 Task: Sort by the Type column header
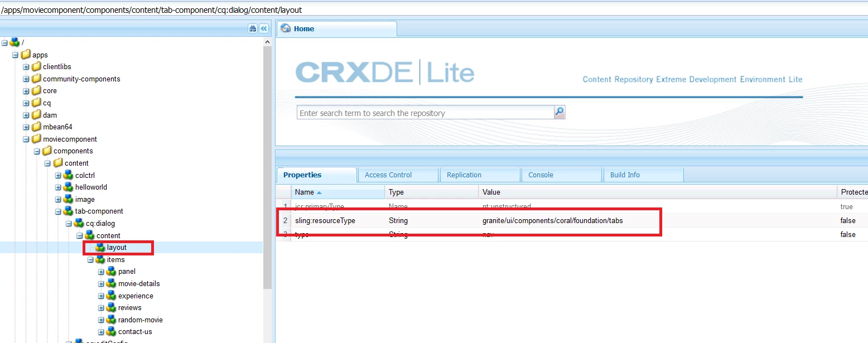(431, 192)
